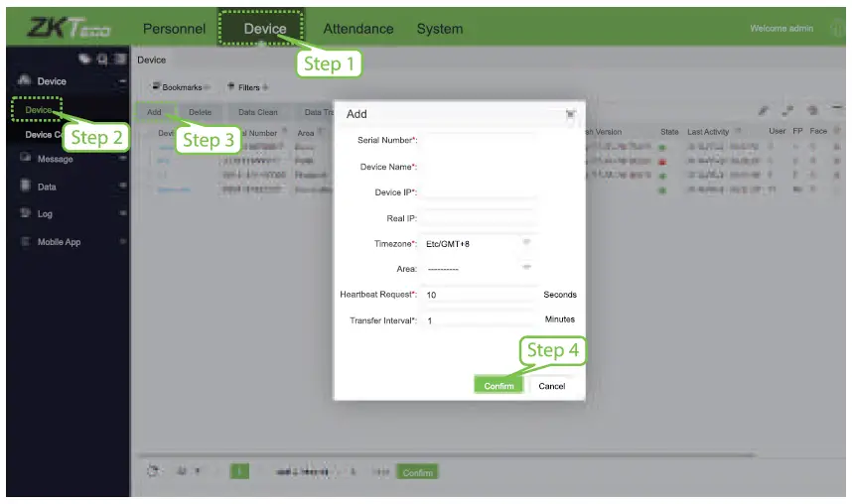Close the Add dialog
This screenshot has height=504, width=852.
click(571, 114)
